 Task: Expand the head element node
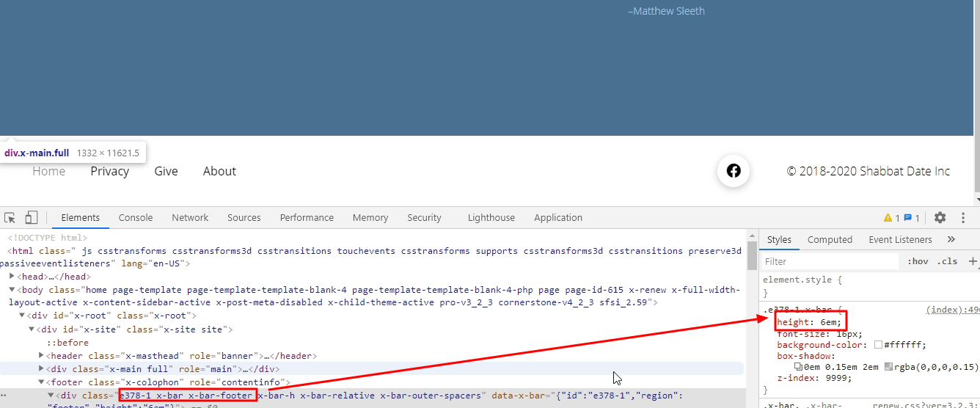click(12, 277)
